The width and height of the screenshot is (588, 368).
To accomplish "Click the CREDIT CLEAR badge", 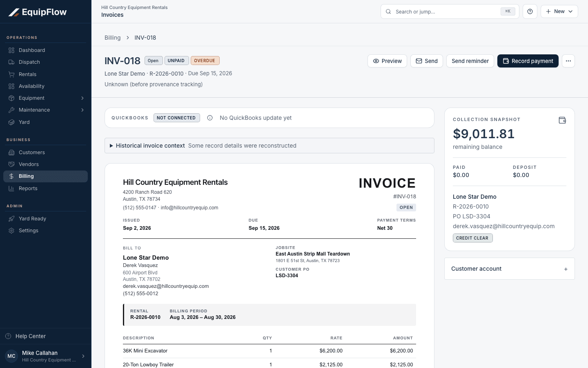I will point(472,238).
